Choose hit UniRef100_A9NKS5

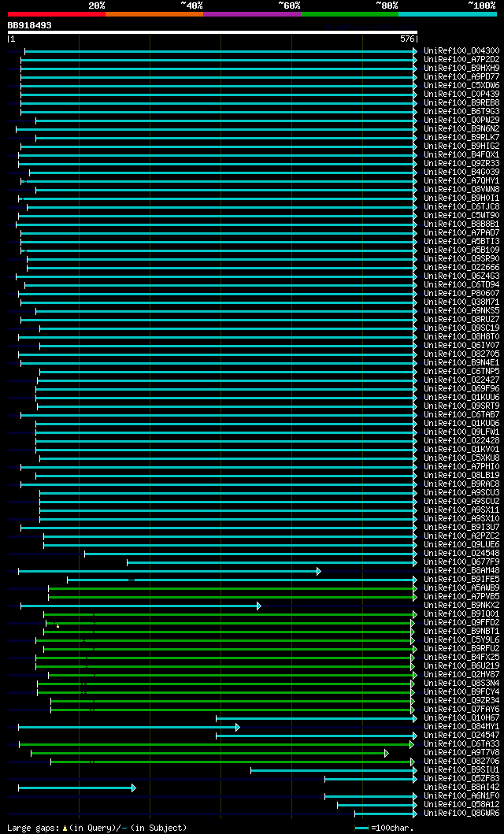click(461, 310)
